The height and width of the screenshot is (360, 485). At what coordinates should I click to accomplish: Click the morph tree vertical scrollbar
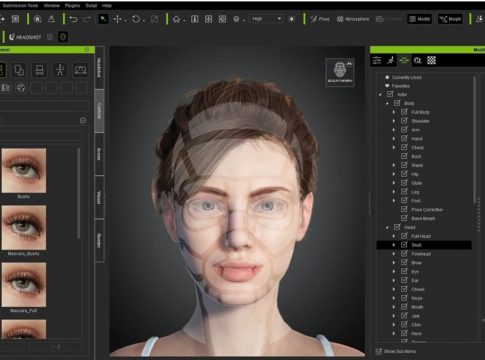(x=475, y=139)
